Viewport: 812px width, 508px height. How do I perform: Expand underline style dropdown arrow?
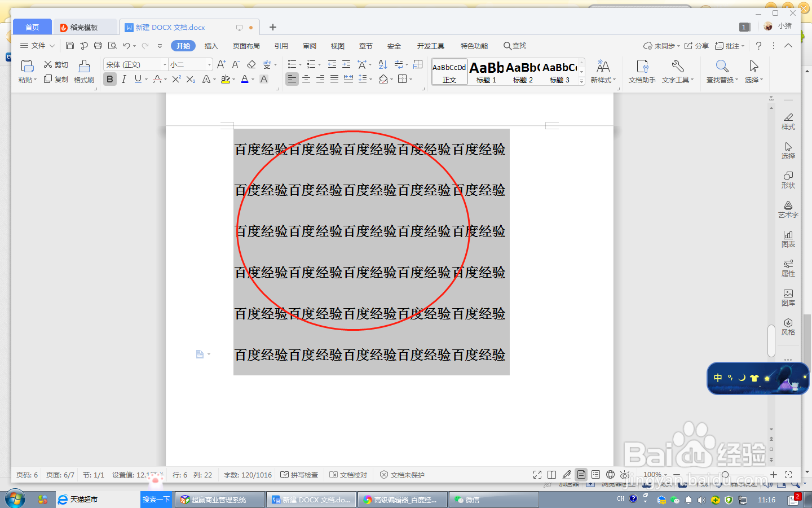[146, 80]
